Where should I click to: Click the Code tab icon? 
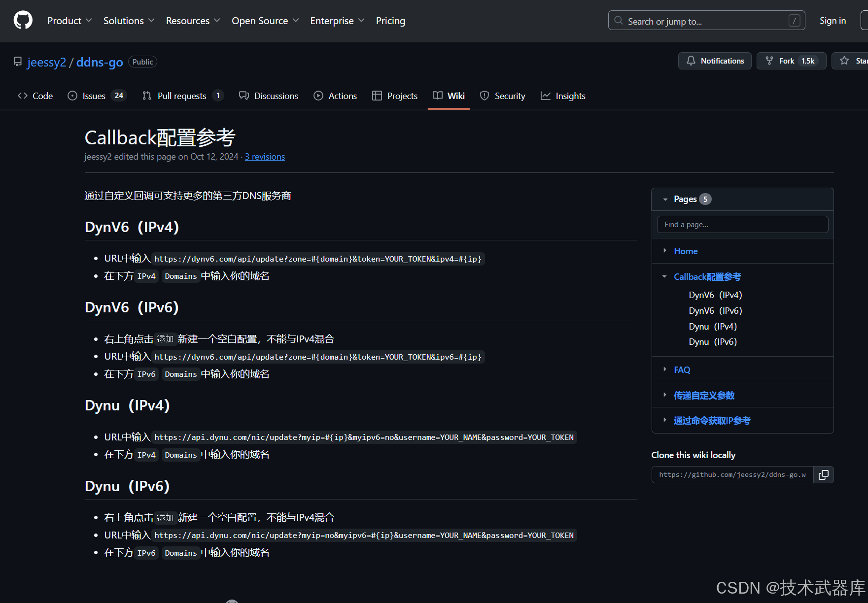click(23, 96)
